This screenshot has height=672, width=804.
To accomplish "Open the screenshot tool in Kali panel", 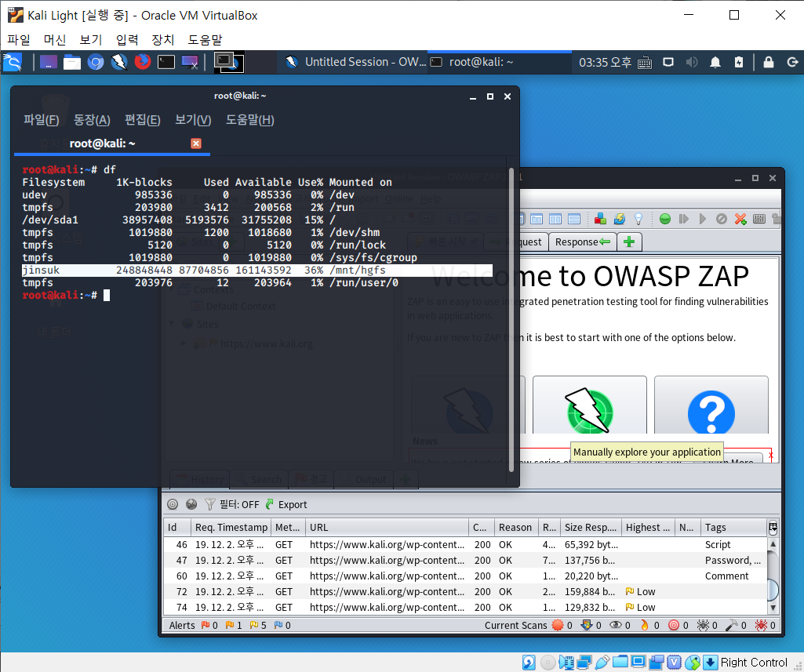I will [190, 63].
